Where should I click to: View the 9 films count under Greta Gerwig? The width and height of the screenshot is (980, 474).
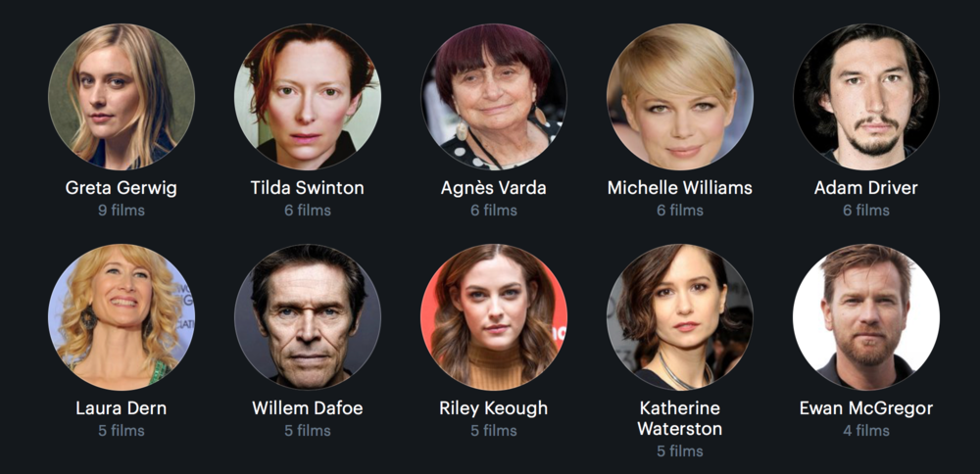click(122, 211)
